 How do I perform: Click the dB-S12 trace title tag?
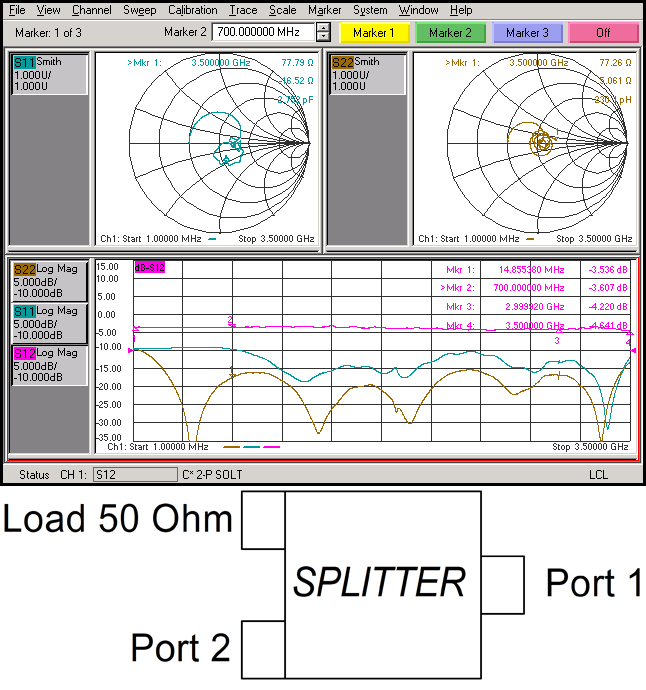[149, 267]
